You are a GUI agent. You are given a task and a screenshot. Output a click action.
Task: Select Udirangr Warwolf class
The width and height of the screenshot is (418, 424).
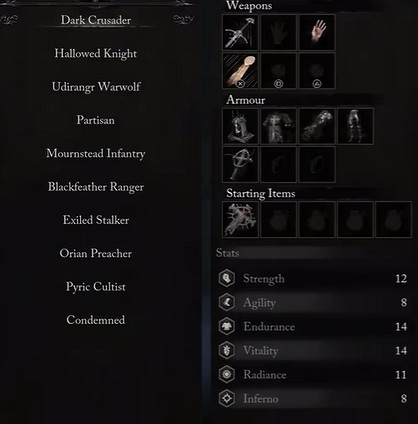pyautogui.click(x=96, y=87)
